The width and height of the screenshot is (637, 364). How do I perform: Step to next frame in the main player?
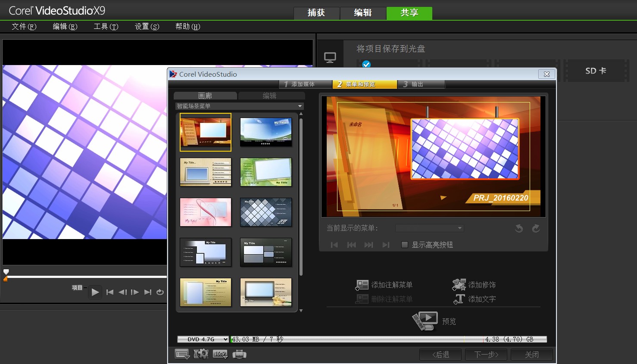pyautogui.click(x=135, y=292)
